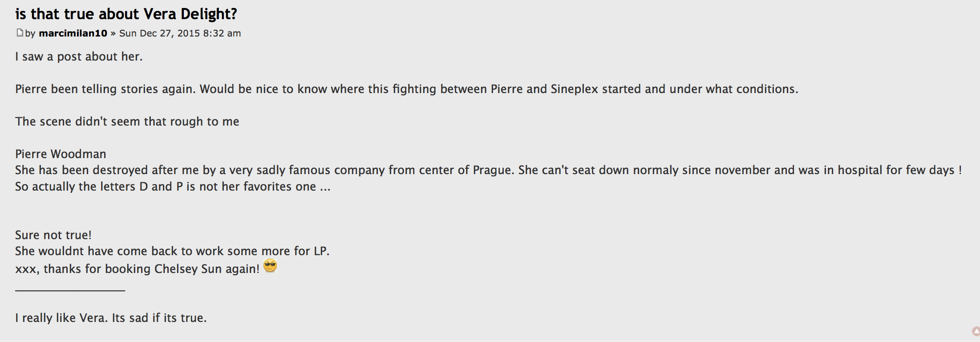This screenshot has height=342, width=980.
Task: Open the post title 'is that true about Vera Delight?'
Action: pos(126,14)
